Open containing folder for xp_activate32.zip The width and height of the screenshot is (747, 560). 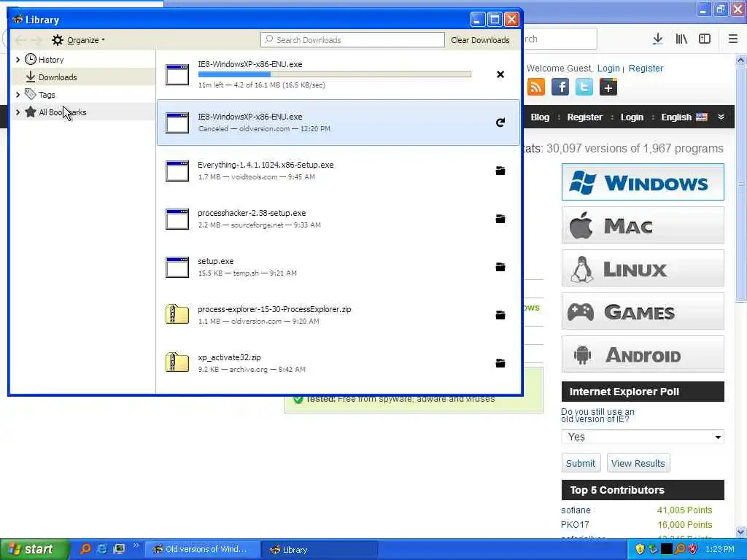500,363
